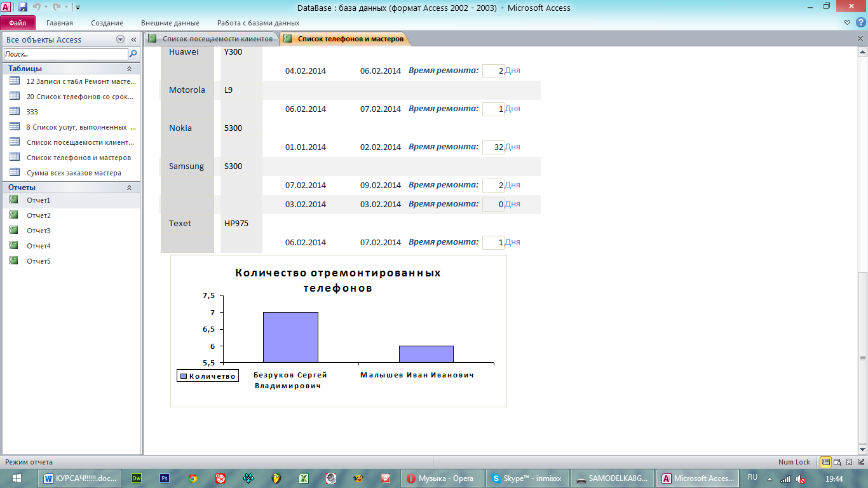This screenshot has height=488, width=868.
Task: Open report Отчет4
Action: [x=71, y=246]
